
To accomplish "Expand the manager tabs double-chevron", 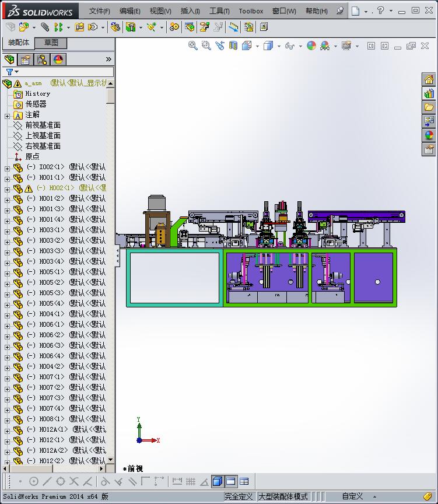I will (x=108, y=59).
